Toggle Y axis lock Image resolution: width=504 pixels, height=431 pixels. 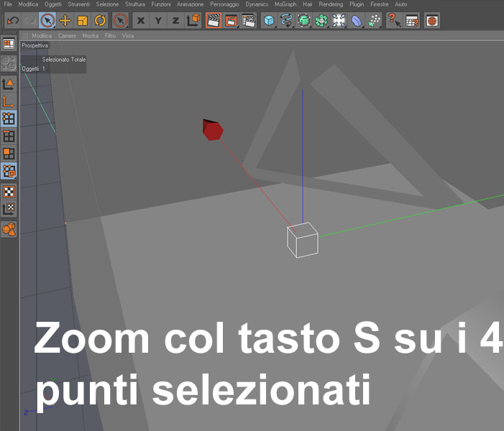(x=158, y=21)
